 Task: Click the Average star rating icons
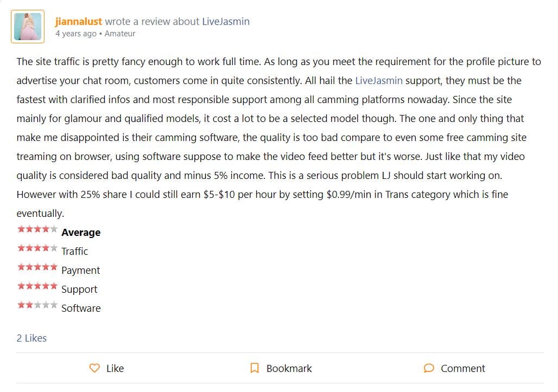[37, 229]
